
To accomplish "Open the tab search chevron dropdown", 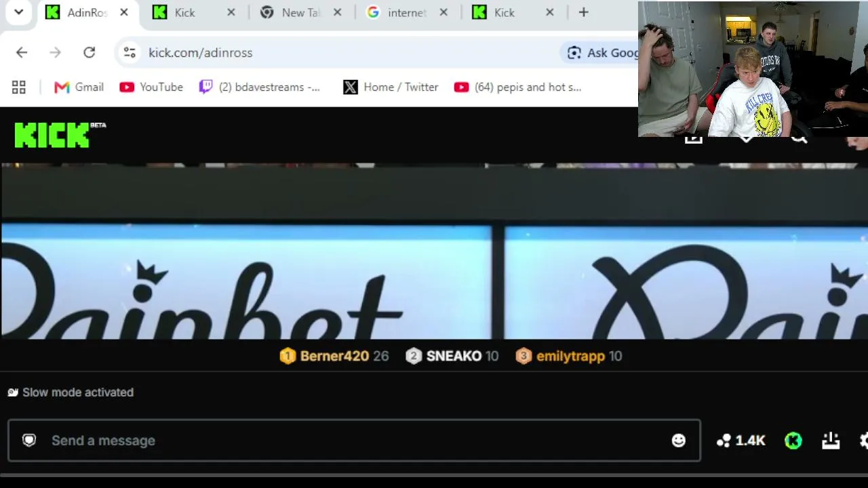I will click(x=19, y=12).
